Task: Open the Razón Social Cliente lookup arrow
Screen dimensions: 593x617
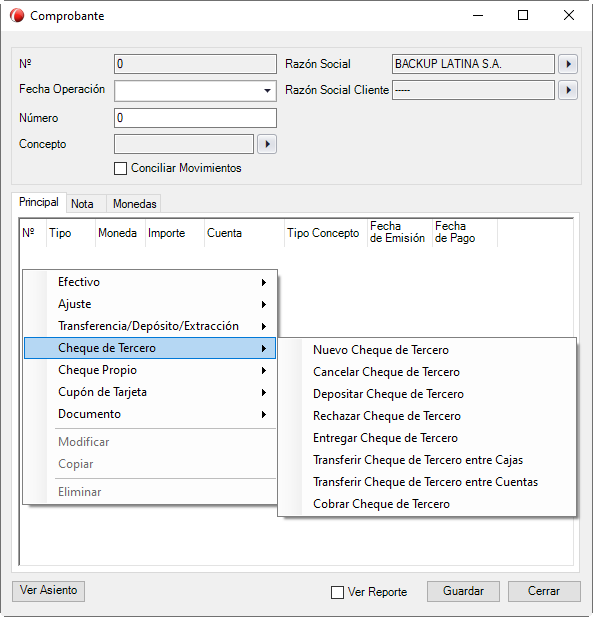Action: click(568, 90)
